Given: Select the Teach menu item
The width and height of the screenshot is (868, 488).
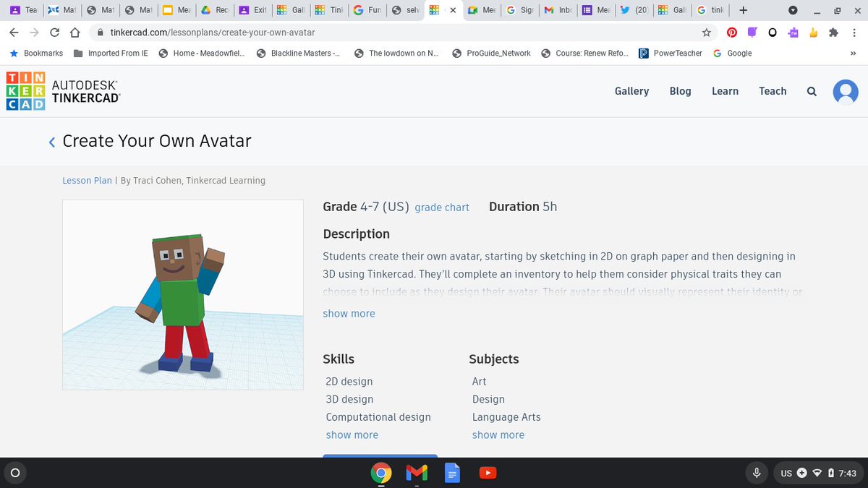Looking at the screenshot, I should (773, 91).
